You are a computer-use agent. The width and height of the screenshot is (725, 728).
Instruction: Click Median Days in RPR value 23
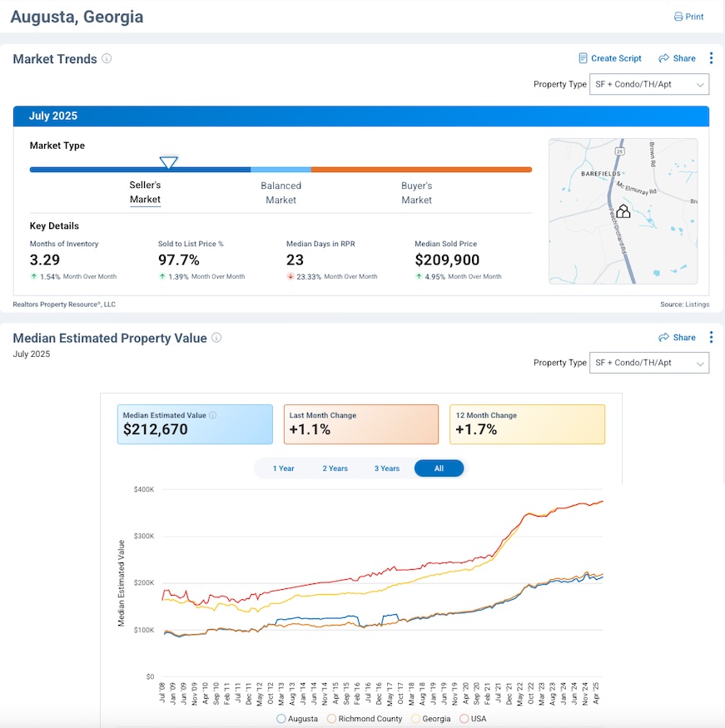pos(295,260)
